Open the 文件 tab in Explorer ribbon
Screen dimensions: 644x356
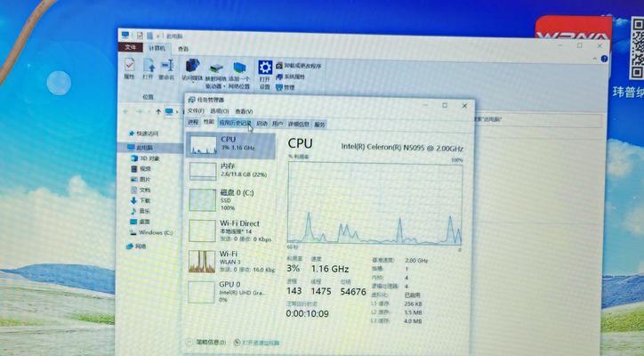pos(131,47)
